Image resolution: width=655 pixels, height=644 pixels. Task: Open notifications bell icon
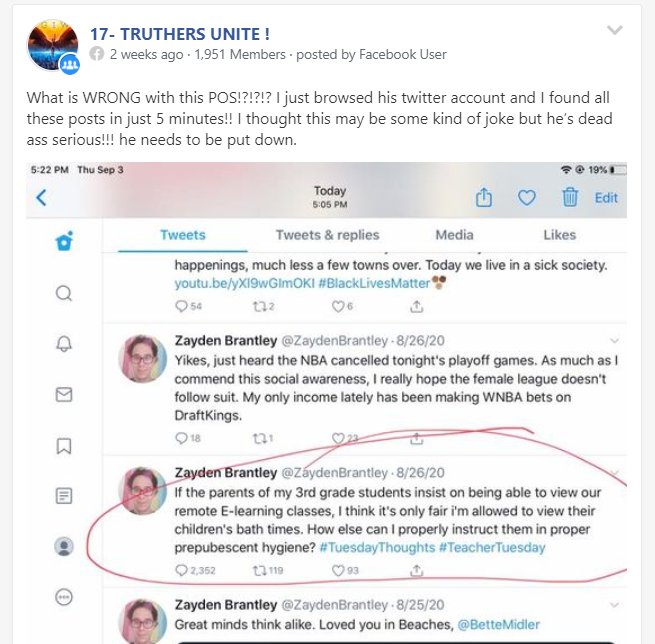64,344
